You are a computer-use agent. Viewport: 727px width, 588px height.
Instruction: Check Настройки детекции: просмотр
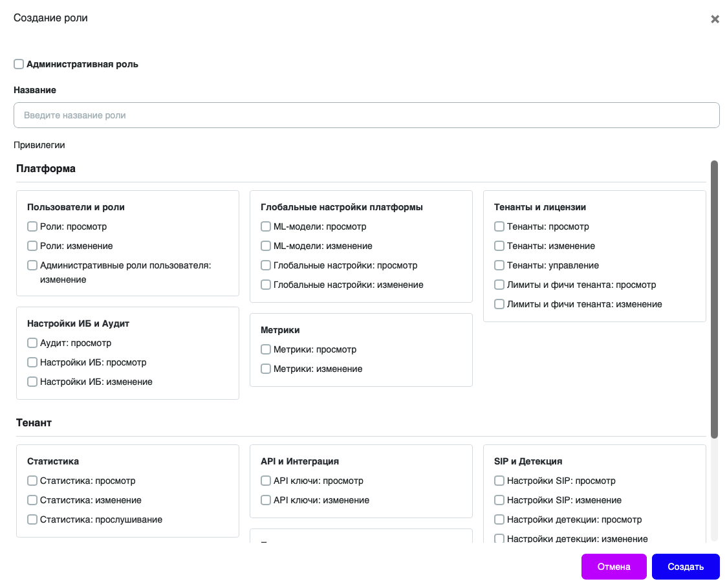pyautogui.click(x=499, y=519)
